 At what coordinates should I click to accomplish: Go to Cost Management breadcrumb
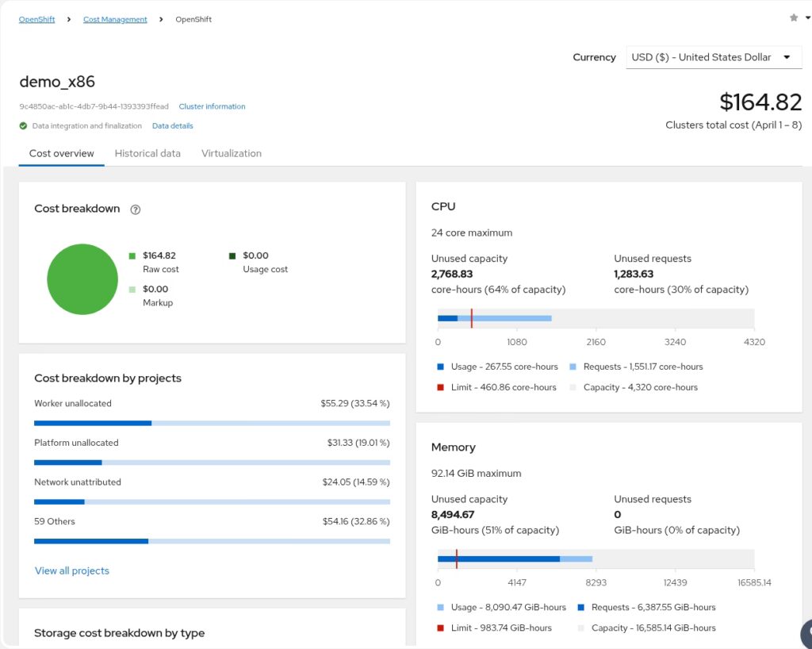115,19
